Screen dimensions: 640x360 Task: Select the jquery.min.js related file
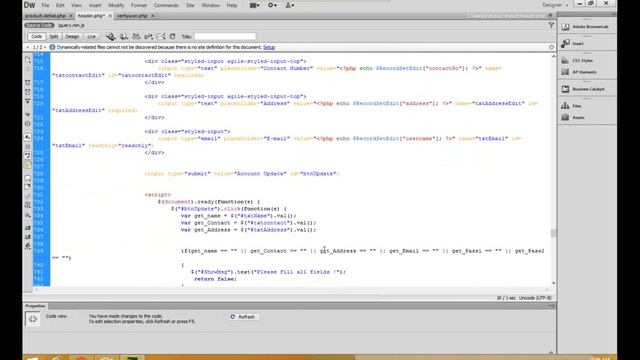pos(71,25)
